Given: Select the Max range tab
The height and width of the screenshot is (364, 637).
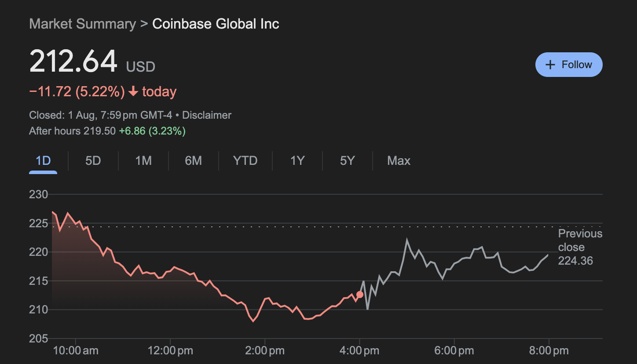Looking at the screenshot, I should tap(399, 161).
